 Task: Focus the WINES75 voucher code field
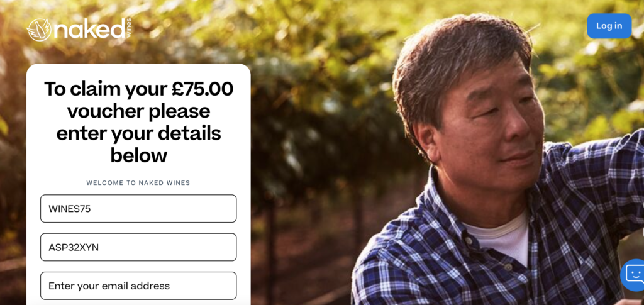pyautogui.click(x=138, y=209)
